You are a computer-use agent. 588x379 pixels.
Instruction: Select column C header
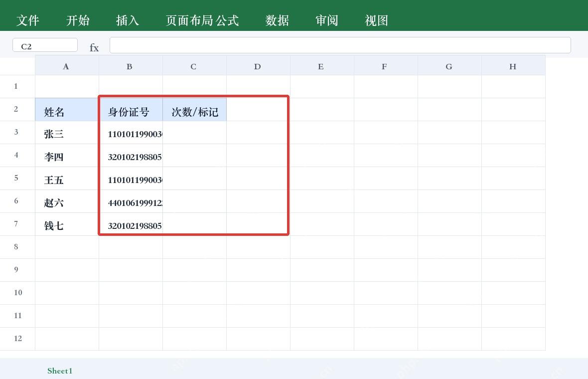coord(194,66)
